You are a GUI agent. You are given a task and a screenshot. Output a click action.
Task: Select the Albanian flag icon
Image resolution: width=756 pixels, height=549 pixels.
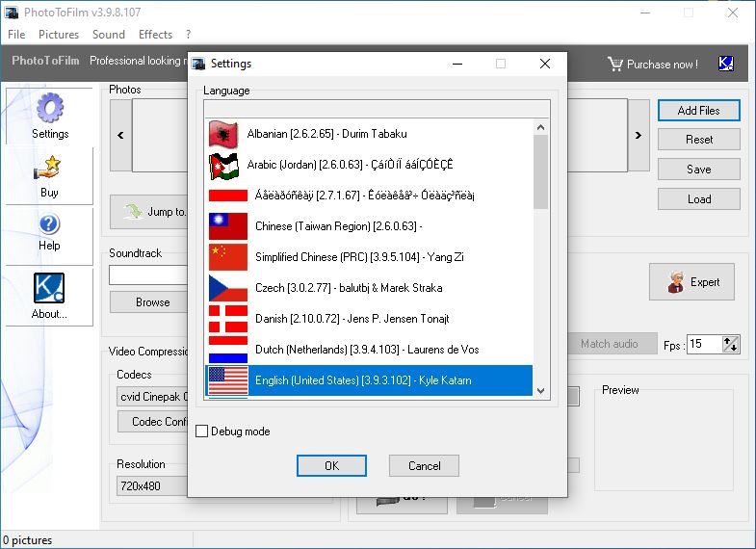223,134
